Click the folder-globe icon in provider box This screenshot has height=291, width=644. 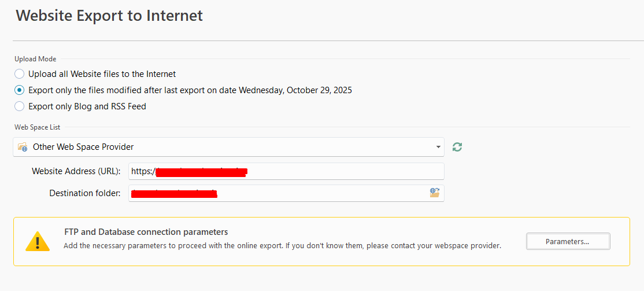[23, 147]
